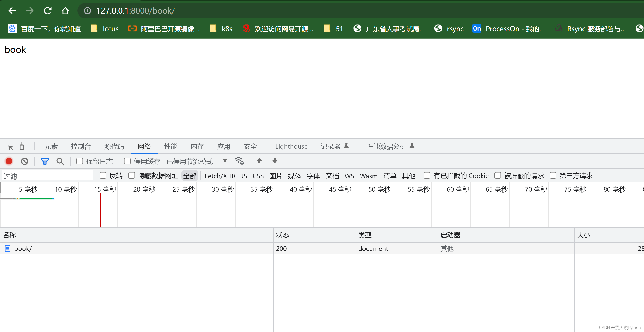This screenshot has height=332, width=644.
Task: Filter requests by CSS
Action: [258, 176]
